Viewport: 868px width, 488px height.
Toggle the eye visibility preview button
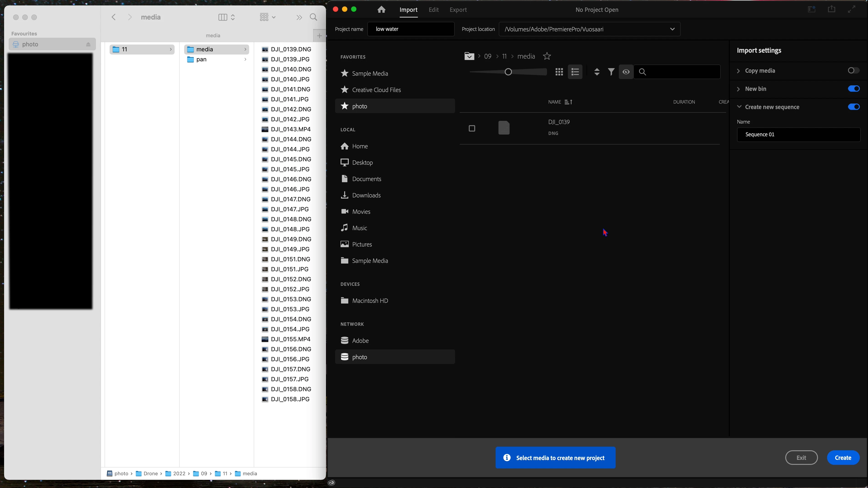tap(626, 72)
